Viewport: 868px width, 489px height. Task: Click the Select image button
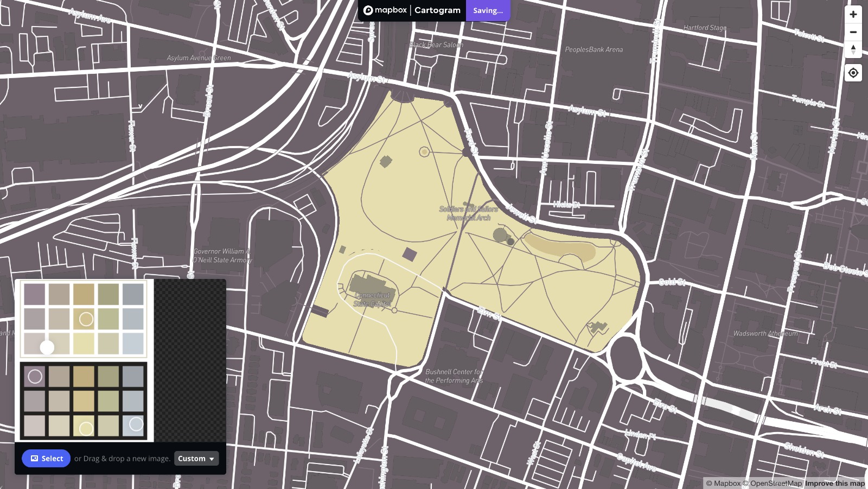coord(46,459)
